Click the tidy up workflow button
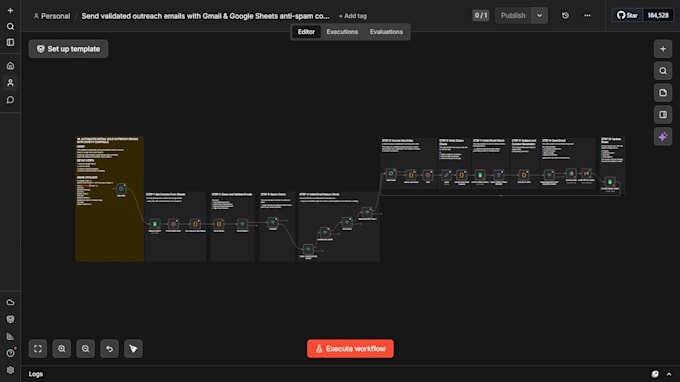 [133, 349]
